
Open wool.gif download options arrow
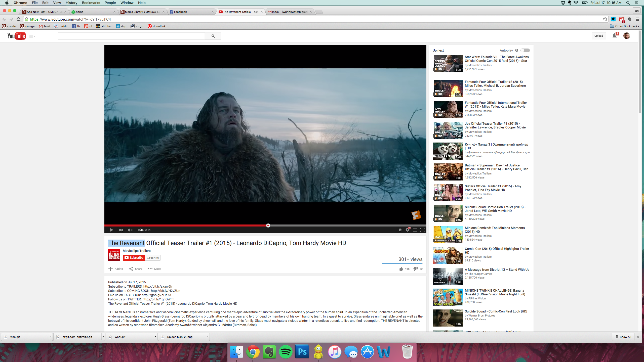(x=155, y=337)
